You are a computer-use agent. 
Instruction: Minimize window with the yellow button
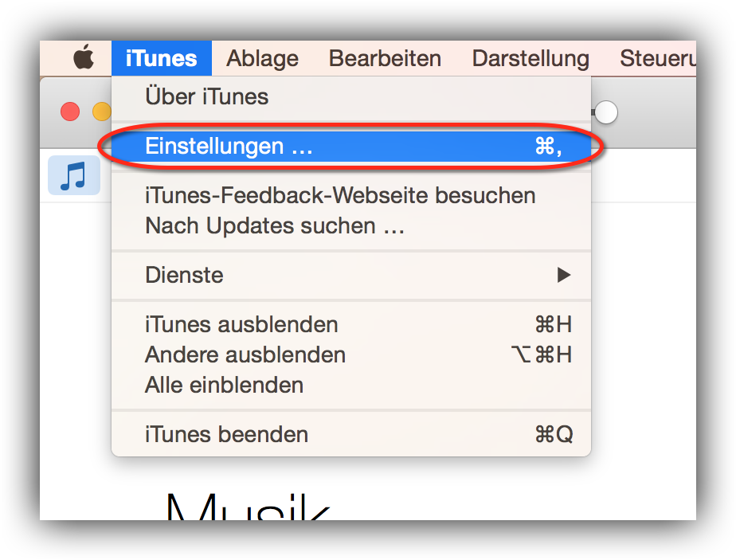[102, 112]
